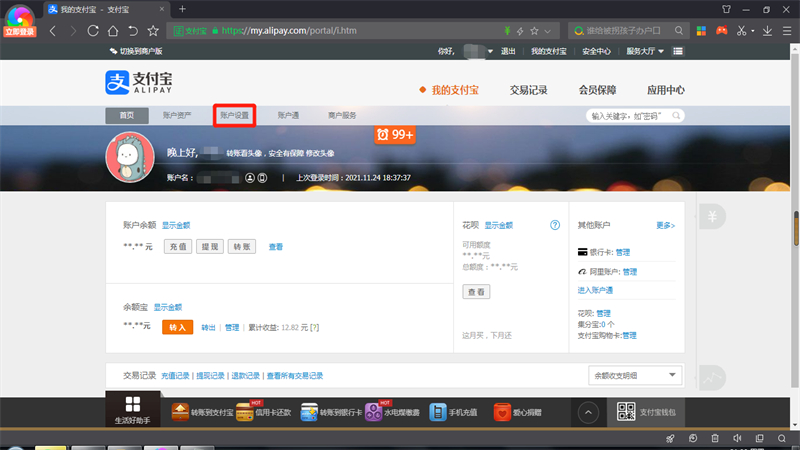The width and height of the screenshot is (800, 450).
Task: Click the 99+ alarm notification badge
Action: click(395, 135)
